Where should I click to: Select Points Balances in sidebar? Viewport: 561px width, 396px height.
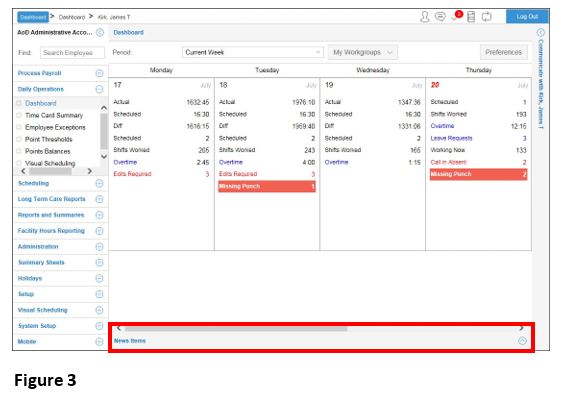tap(48, 151)
